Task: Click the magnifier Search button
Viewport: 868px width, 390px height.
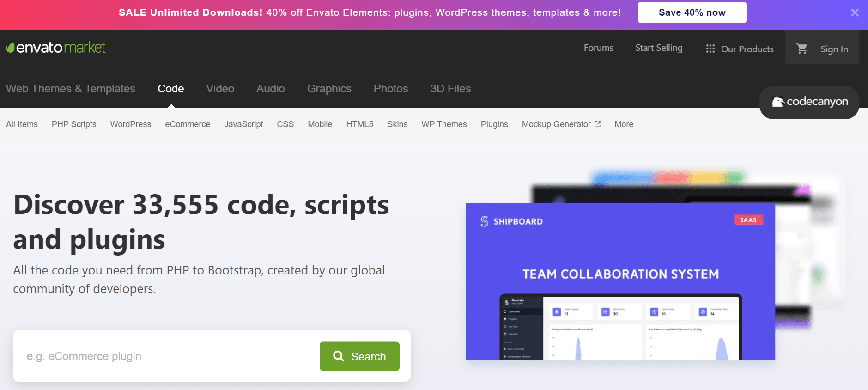Action: click(359, 356)
